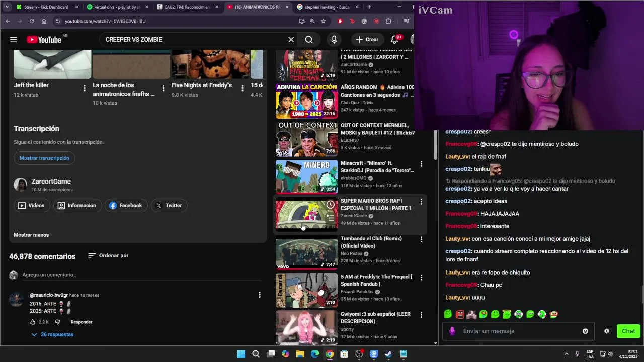Screen dimensions: 644x362
Task: Clear the CREEPER VS ZOMBIE search text
Action: (291, 40)
